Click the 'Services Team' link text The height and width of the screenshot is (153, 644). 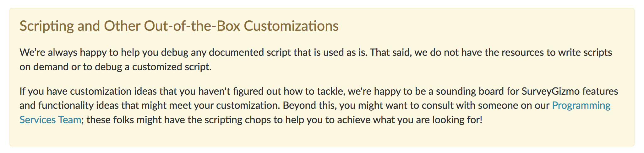[50, 120]
